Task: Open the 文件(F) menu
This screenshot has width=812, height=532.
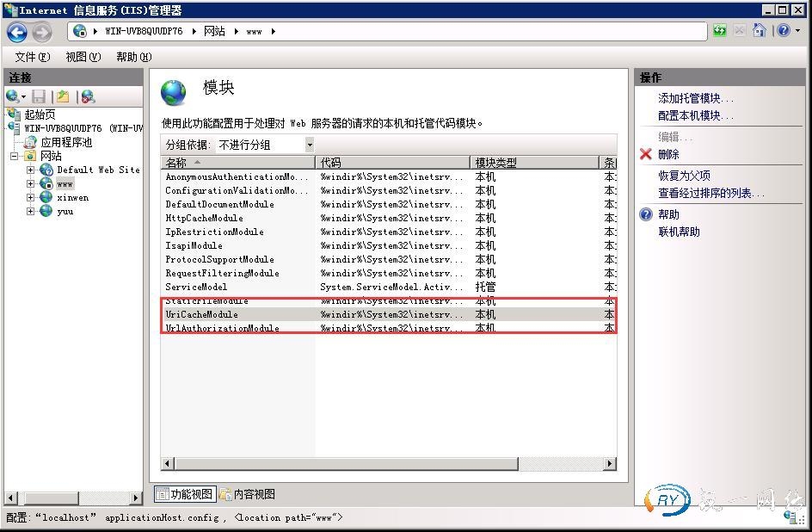Action: coord(32,57)
